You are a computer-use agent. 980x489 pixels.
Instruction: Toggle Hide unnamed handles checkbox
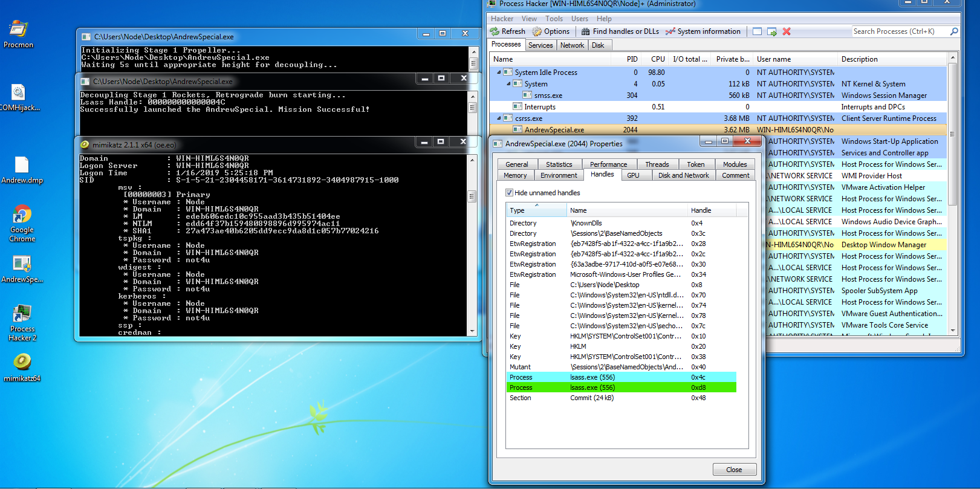(509, 193)
